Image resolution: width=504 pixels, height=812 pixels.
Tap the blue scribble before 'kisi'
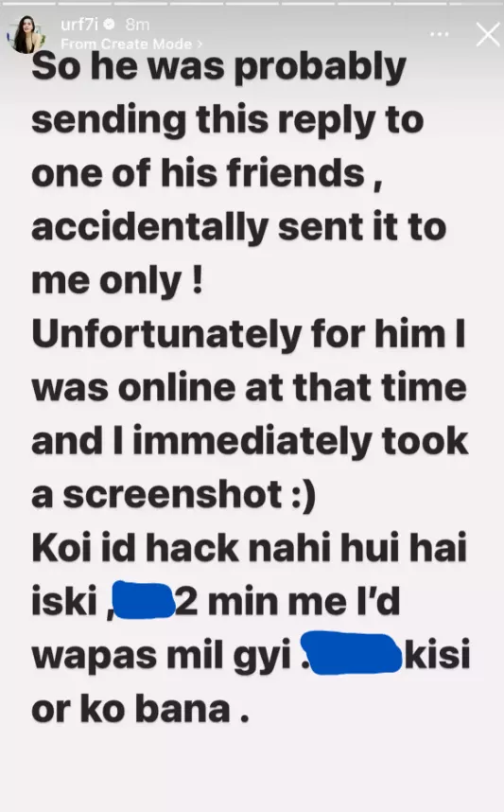coord(352,652)
